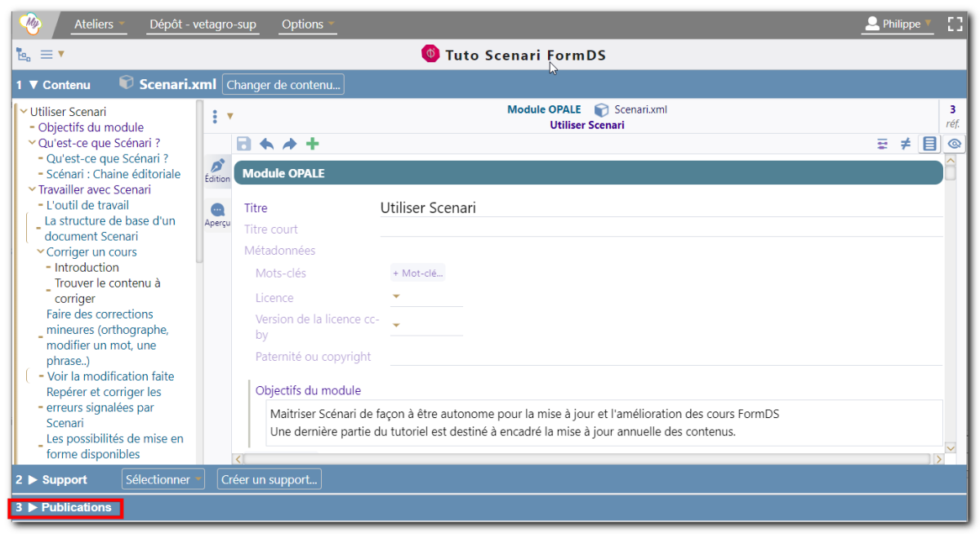
Task: Click the Scenari.xml cube icon in editor header
Action: (x=601, y=109)
